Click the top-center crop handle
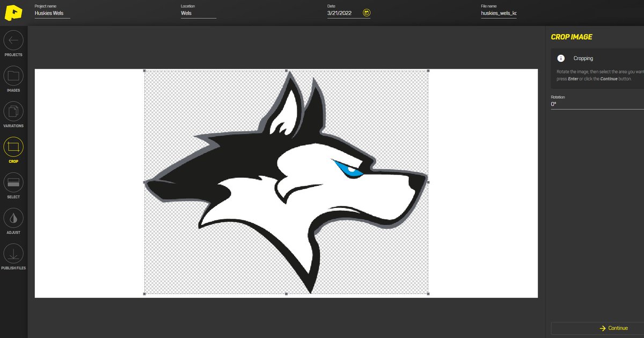Image resolution: width=644 pixels, height=338 pixels. pyautogui.click(x=286, y=70)
